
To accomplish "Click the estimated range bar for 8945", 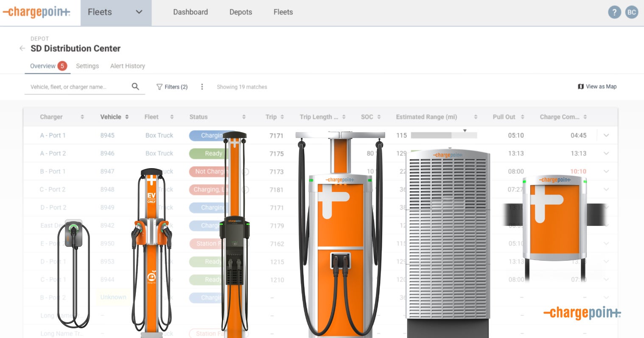I will click(x=444, y=135).
